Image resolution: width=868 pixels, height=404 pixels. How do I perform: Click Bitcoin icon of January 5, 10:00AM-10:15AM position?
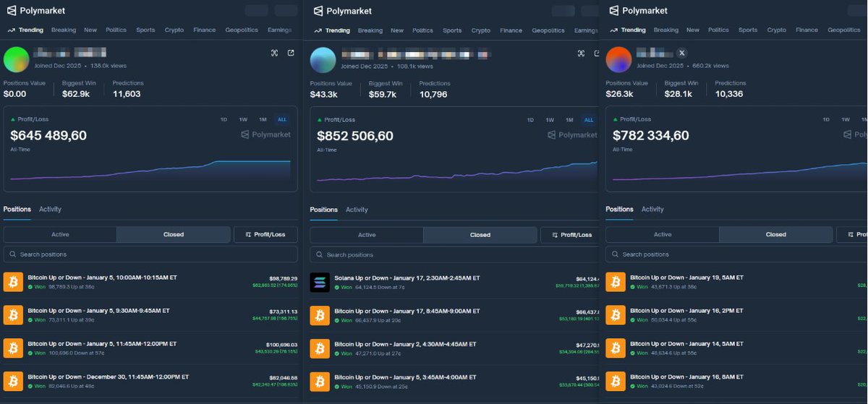click(13, 282)
